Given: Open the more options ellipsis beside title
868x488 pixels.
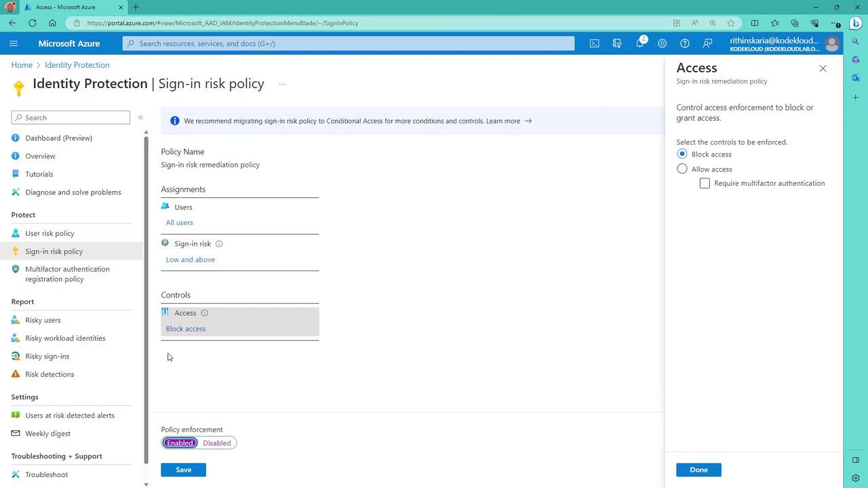Looking at the screenshot, I should pyautogui.click(x=282, y=85).
